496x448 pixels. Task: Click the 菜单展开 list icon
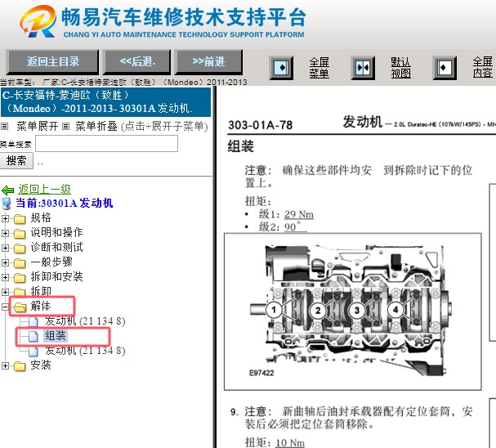pos(4,127)
